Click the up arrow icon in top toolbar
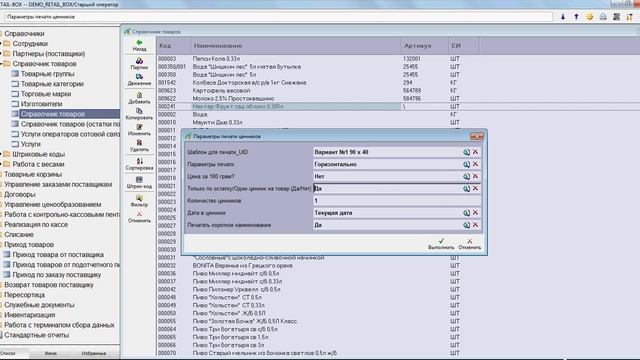Viewport: 640px width, 360px height. coord(576,17)
